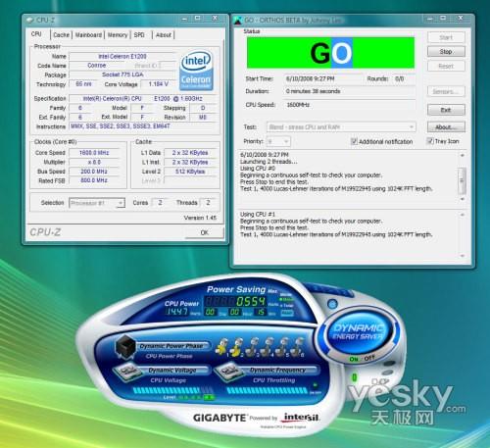Click the Reset button in ORTHOS
Image resolution: width=490 pixels, height=448 pixels.
tap(446, 66)
